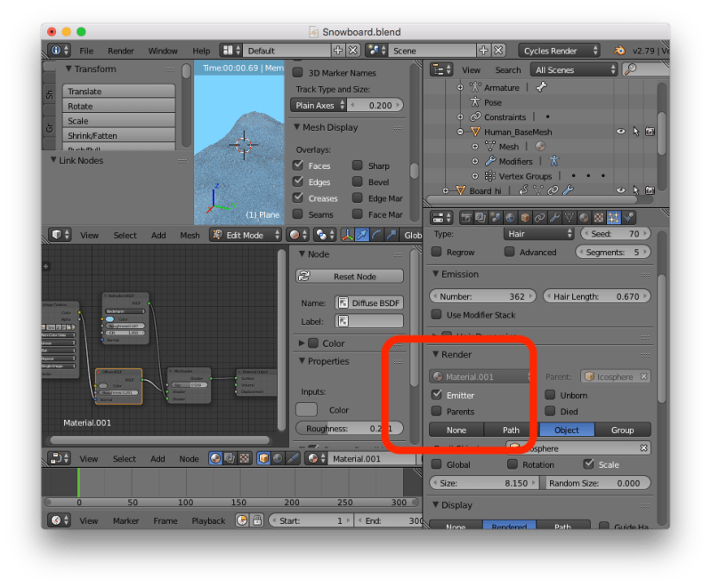Image resolution: width=711 pixels, height=588 pixels.
Task: Toggle Board_hi visibility eye
Action: tap(621, 190)
